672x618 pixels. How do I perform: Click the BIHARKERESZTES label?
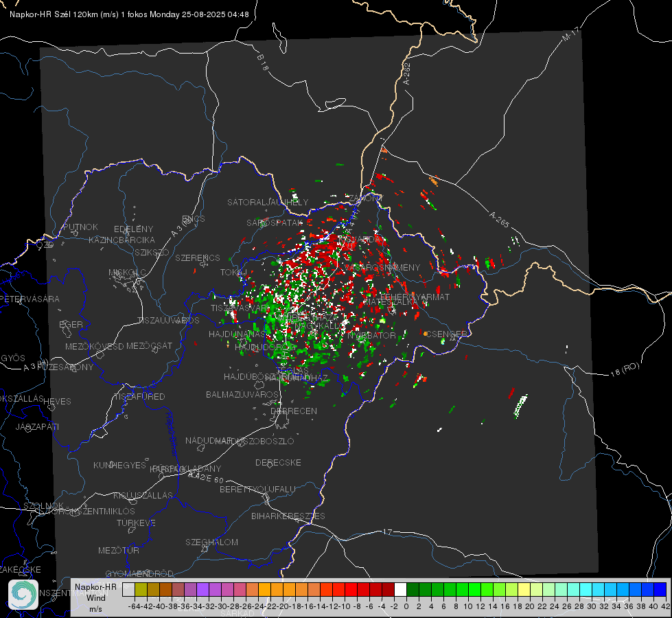[288, 516]
